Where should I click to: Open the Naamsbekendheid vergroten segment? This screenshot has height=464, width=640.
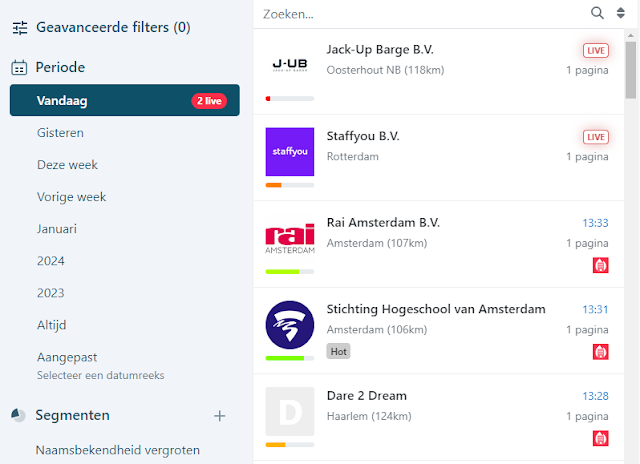coord(118,450)
